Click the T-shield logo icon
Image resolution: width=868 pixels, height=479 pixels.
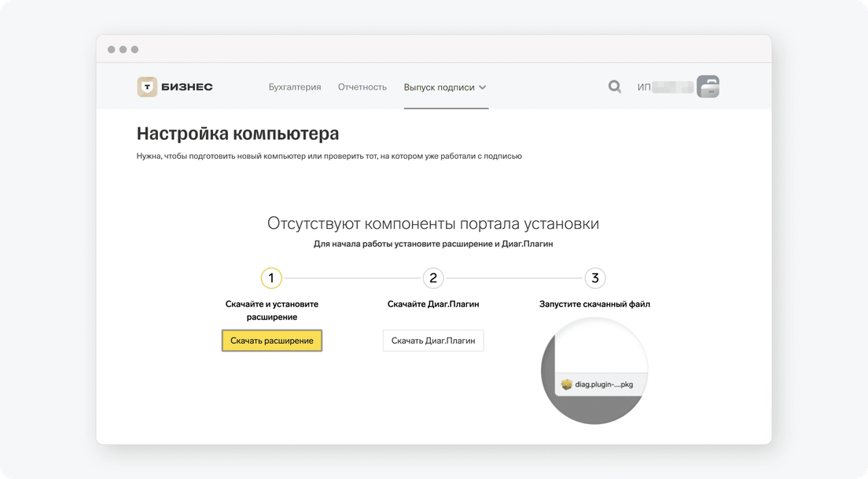point(147,87)
